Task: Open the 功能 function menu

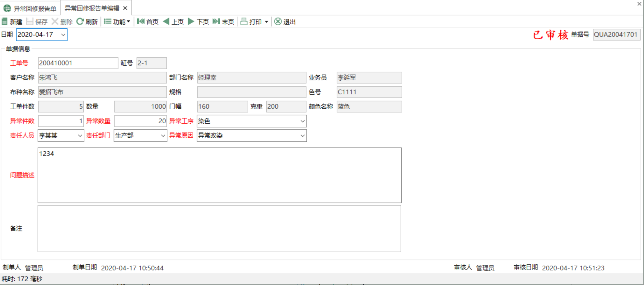Action: [x=117, y=21]
